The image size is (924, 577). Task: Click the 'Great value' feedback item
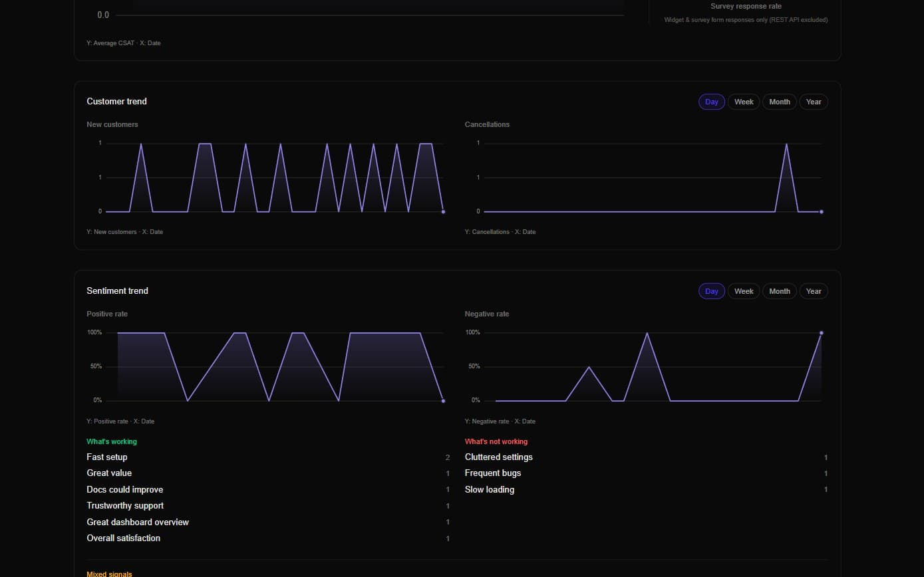click(x=268, y=473)
